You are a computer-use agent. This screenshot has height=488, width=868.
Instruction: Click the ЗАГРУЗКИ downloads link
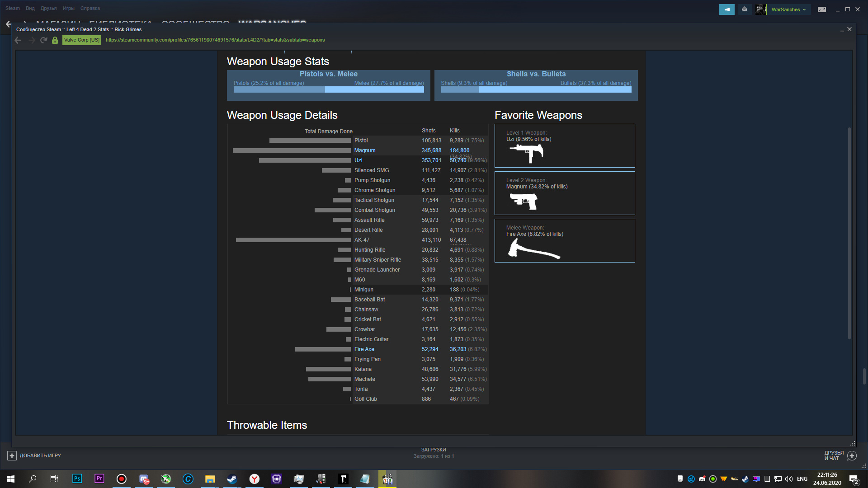click(433, 450)
